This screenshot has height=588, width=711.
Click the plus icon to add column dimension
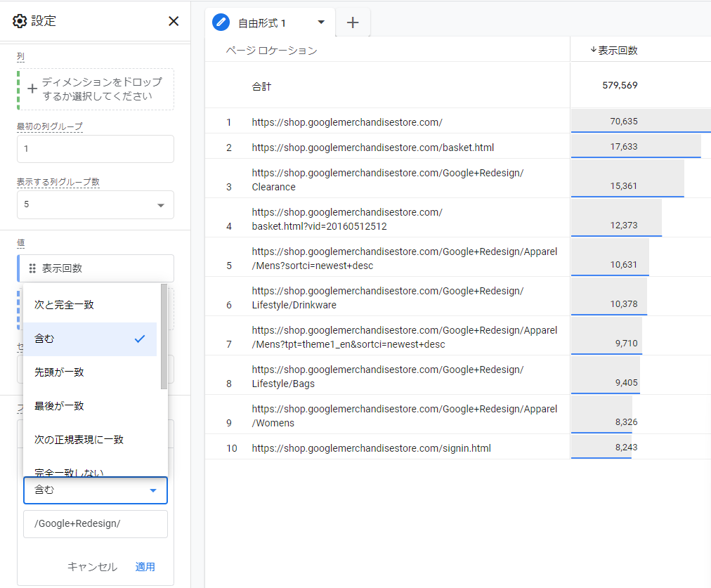point(32,89)
